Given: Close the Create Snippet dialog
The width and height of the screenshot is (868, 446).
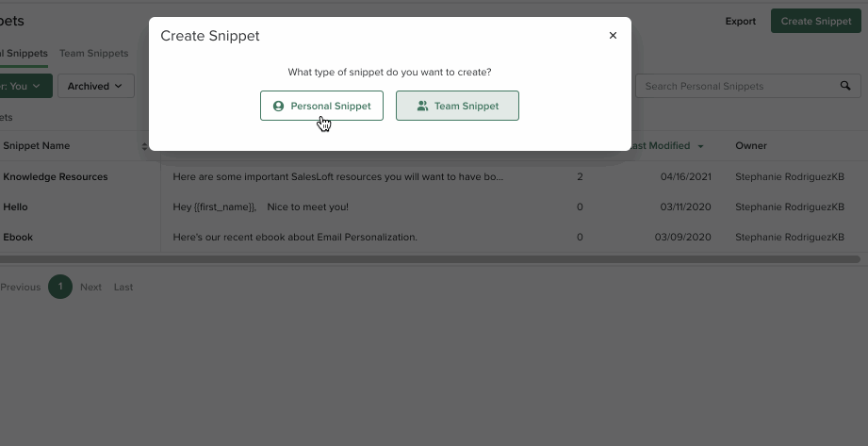Looking at the screenshot, I should 613,36.
